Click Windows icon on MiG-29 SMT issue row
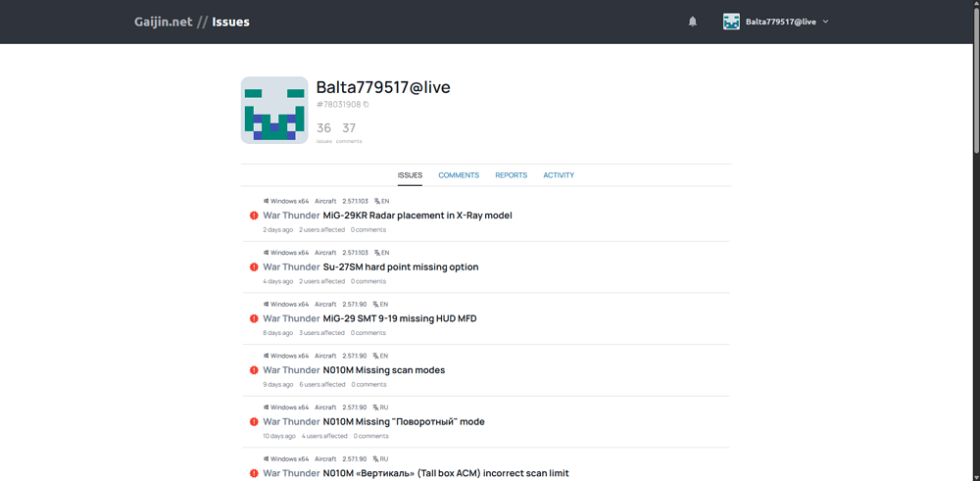This screenshot has height=481, width=980. tap(267, 305)
